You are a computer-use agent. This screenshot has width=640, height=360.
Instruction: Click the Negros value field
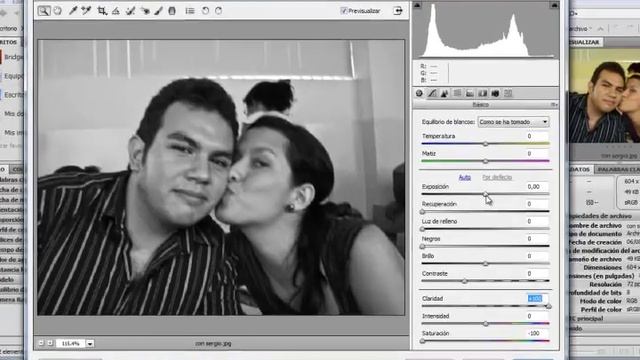pyautogui.click(x=536, y=239)
